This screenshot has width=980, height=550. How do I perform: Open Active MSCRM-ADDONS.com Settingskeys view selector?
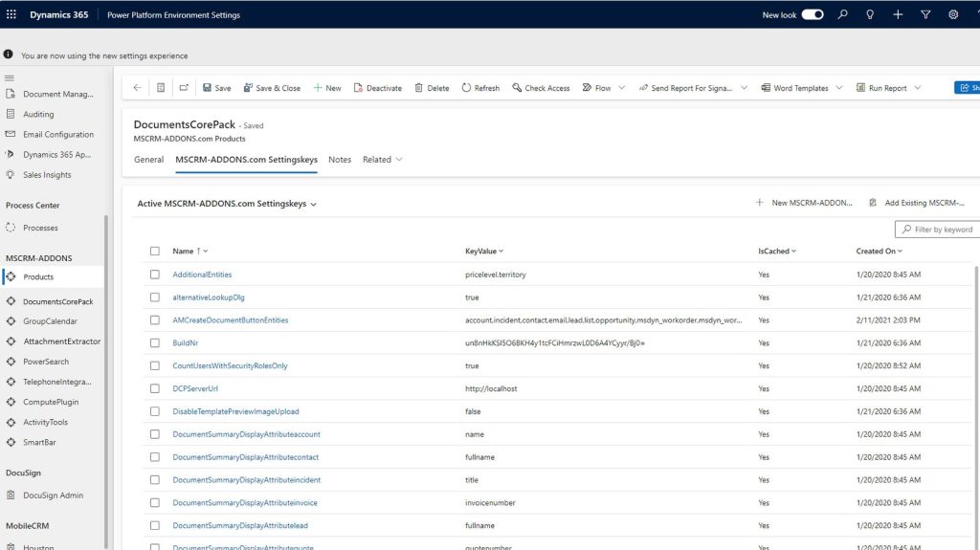(227, 204)
